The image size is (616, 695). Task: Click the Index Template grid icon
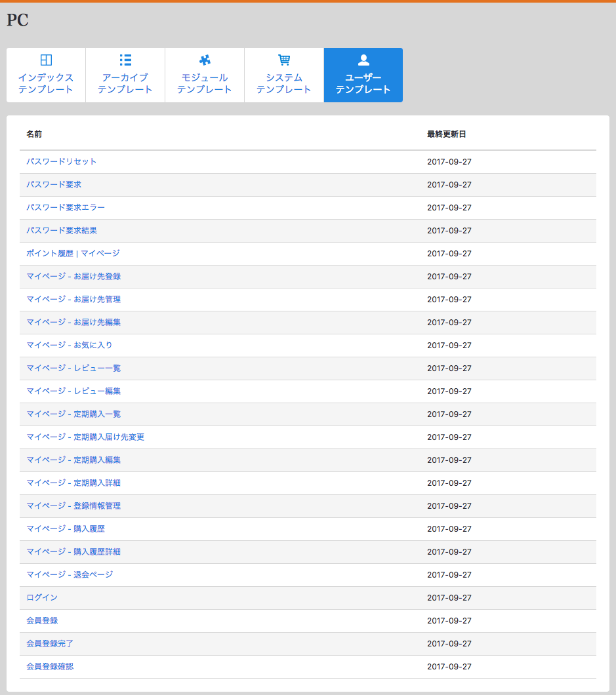coord(46,60)
